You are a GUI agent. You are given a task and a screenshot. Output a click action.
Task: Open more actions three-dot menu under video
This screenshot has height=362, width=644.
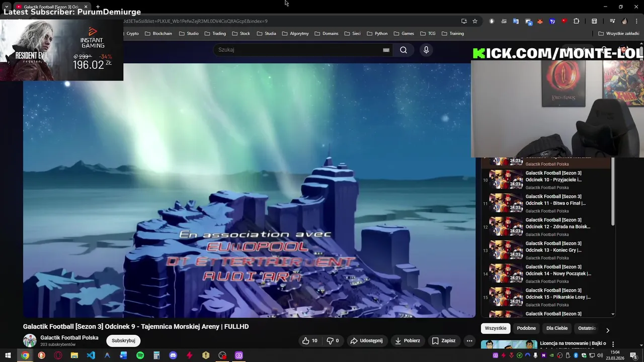click(469, 340)
